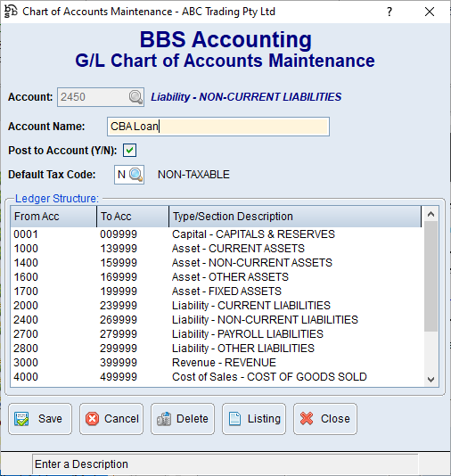Close the Chart of Accounts window
This screenshot has width=451, height=476.
coord(430,12)
